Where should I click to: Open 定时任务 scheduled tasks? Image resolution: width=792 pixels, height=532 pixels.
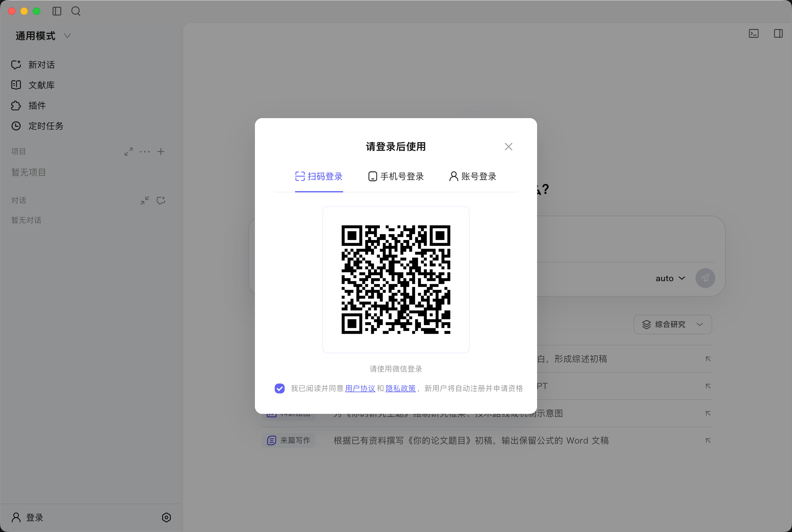point(37,126)
